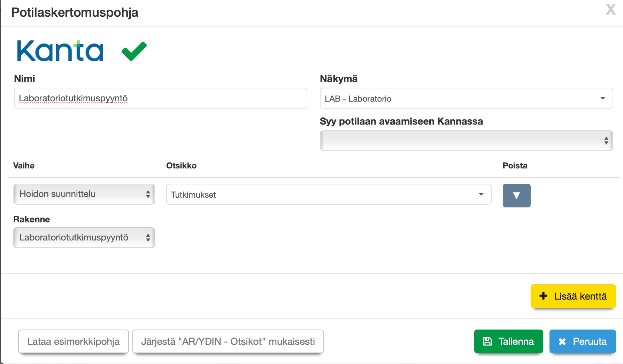Image resolution: width=623 pixels, height=364 pixels.
Task: Click Järjestä "AR/YDIN - Otsikot" mukaisesti button
Action: pyautogui.click(x=228, y=341)
